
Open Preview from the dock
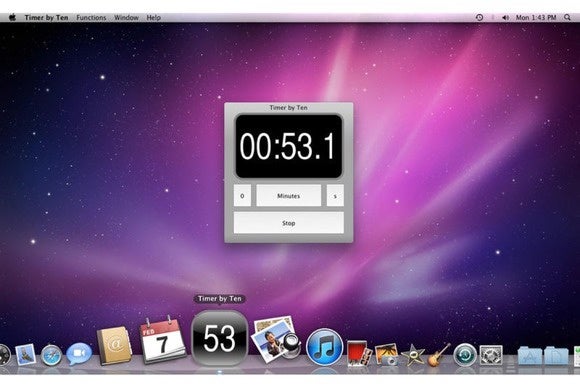[276, 340]
